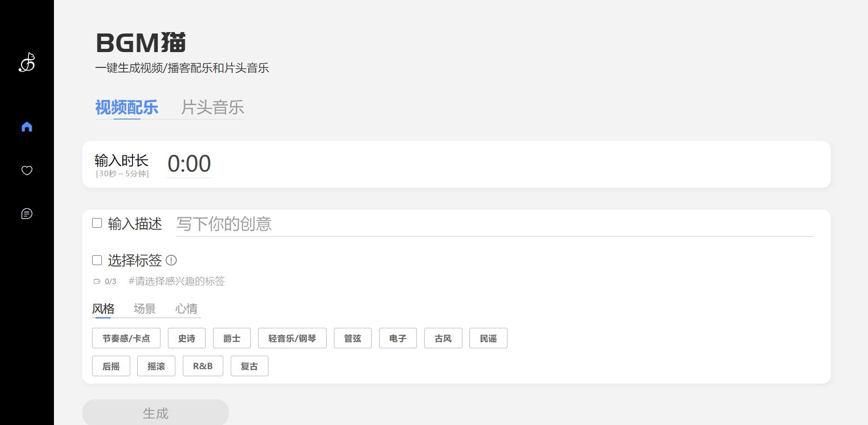The image size is (868, 425).
Task: Click the info icon beside 选择标签
Action: click(171, 261)
